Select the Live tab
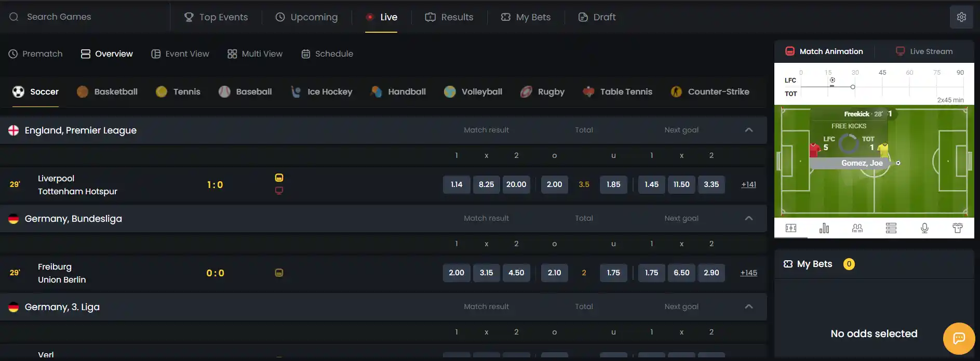 381,17
